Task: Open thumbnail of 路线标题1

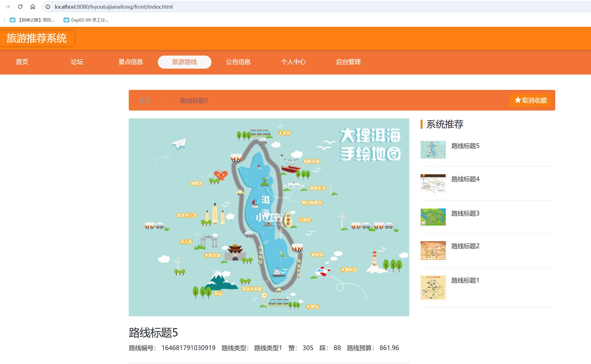Action: click(433, 287)
